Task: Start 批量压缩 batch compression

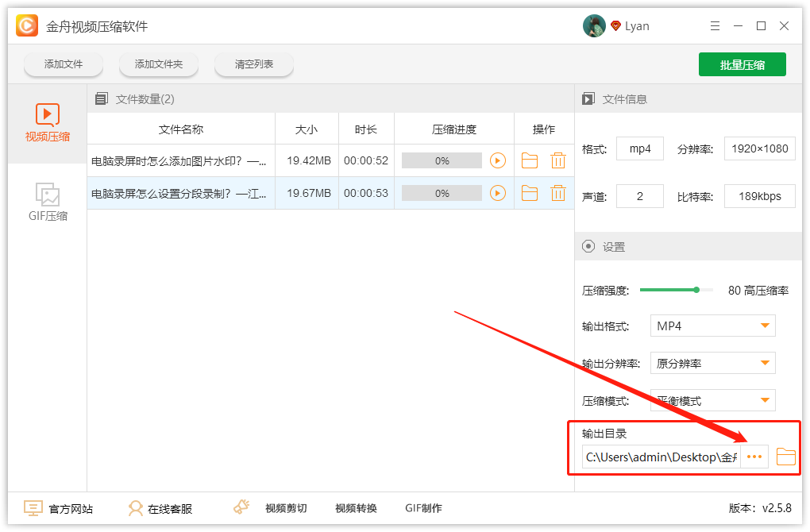Action: 742,64
